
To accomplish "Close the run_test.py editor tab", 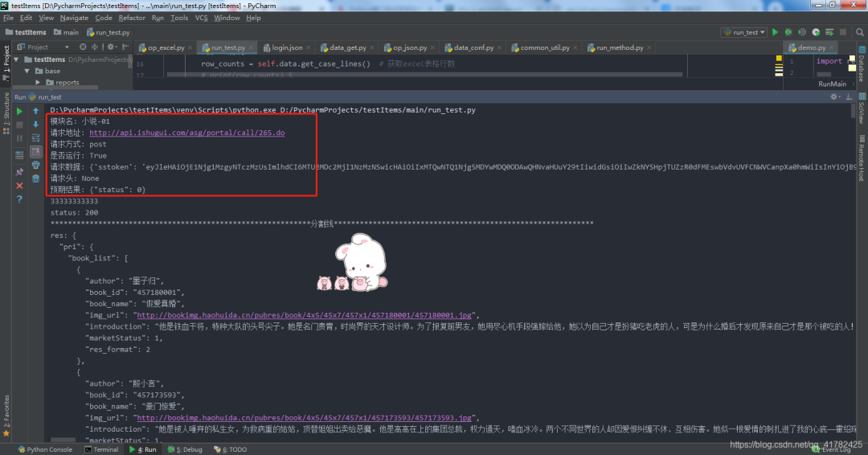I will (x=251, y=47).
